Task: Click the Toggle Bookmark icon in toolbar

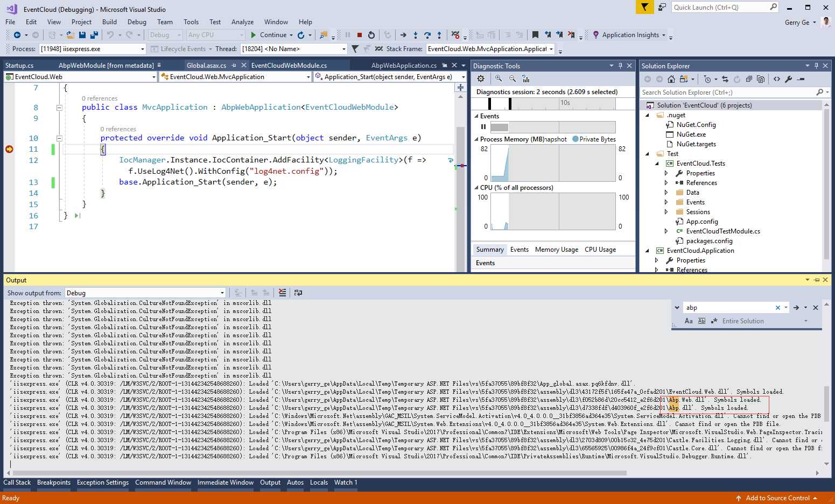Action: click(x=535, y=35)
